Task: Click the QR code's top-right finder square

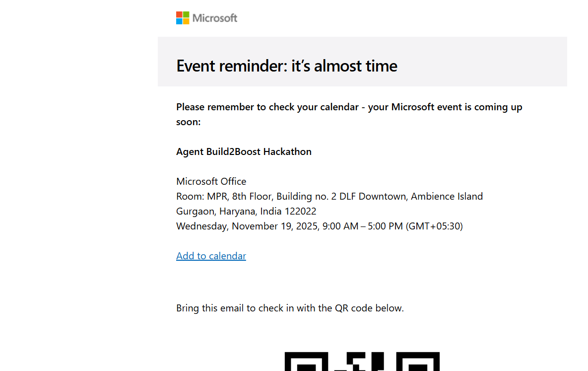Action: pos(418,361)
